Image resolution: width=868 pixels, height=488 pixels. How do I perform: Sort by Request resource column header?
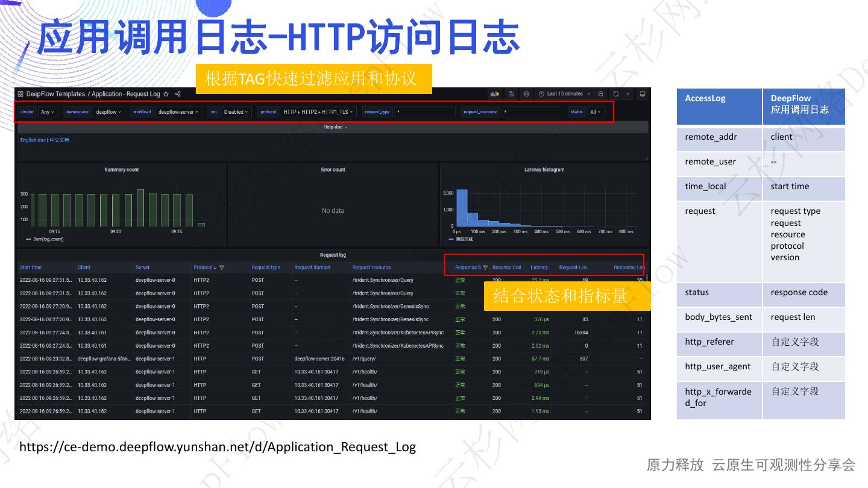click(371, 267)
